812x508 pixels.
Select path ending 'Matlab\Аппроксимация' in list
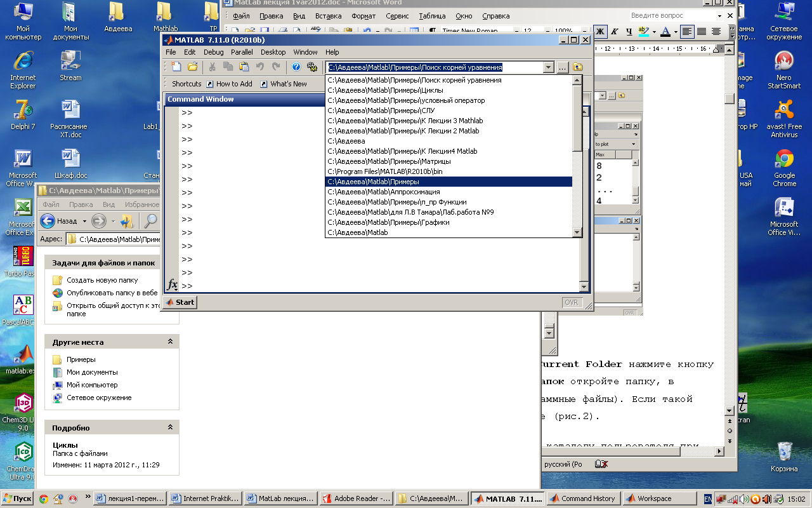(449, 192)
